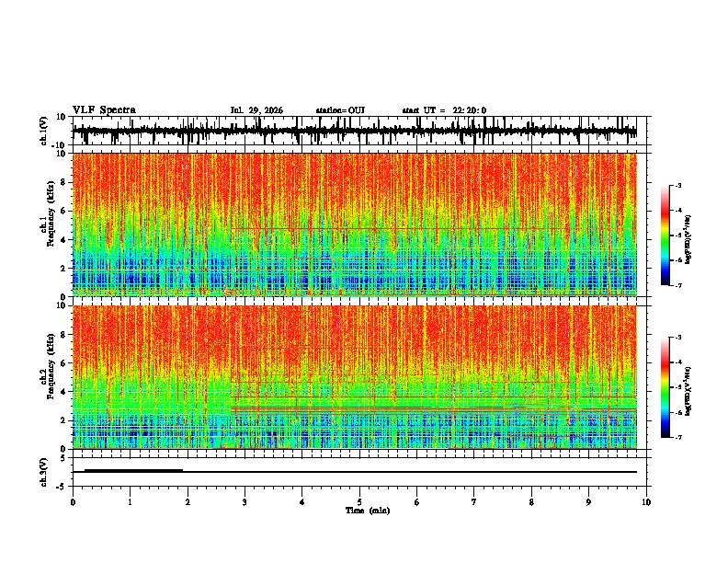The width and height of the screenshot is (728, 563).
Task: Click the "VLF Spectra" plot title
Action: pyautogui.click(x=104, y=110)
